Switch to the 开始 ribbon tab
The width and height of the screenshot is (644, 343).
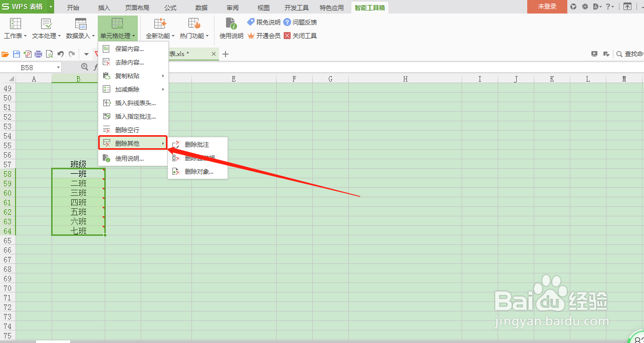tap(73, 8)
